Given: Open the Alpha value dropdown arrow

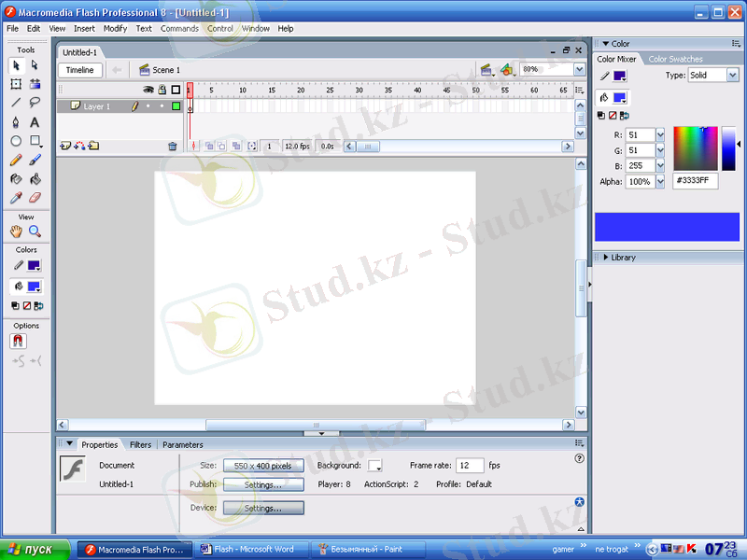Looking at the screenshot, I should [x=660, y=181].
